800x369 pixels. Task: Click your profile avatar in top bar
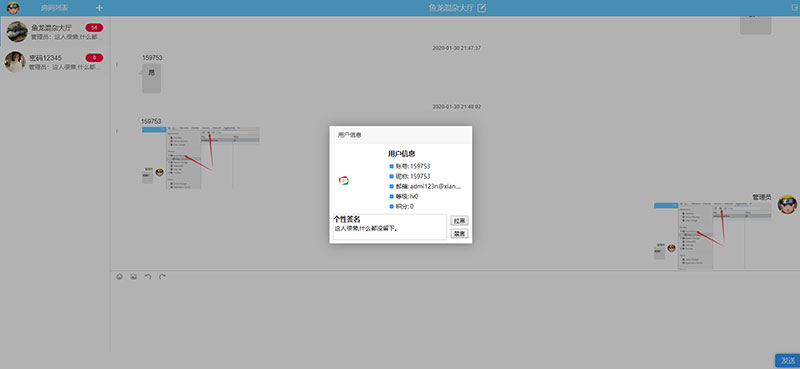pyautogui.click(x=13, y=8)
